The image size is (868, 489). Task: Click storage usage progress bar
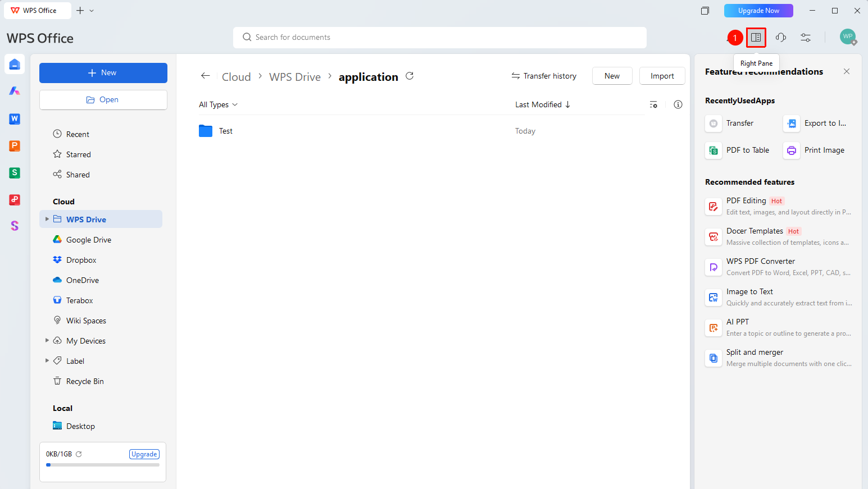[x=103, y=465]
